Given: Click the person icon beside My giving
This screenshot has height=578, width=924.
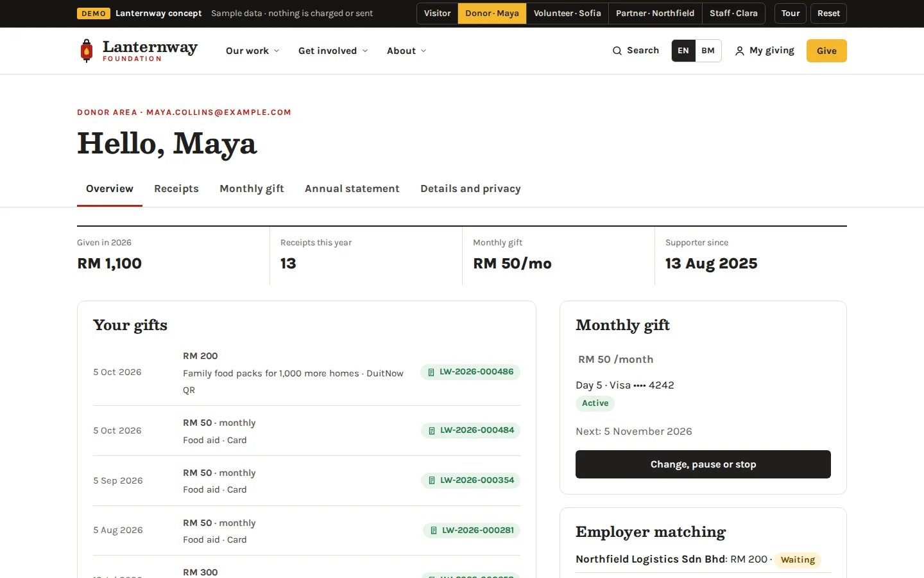Looking at the screenshot, I should point(740,51).
